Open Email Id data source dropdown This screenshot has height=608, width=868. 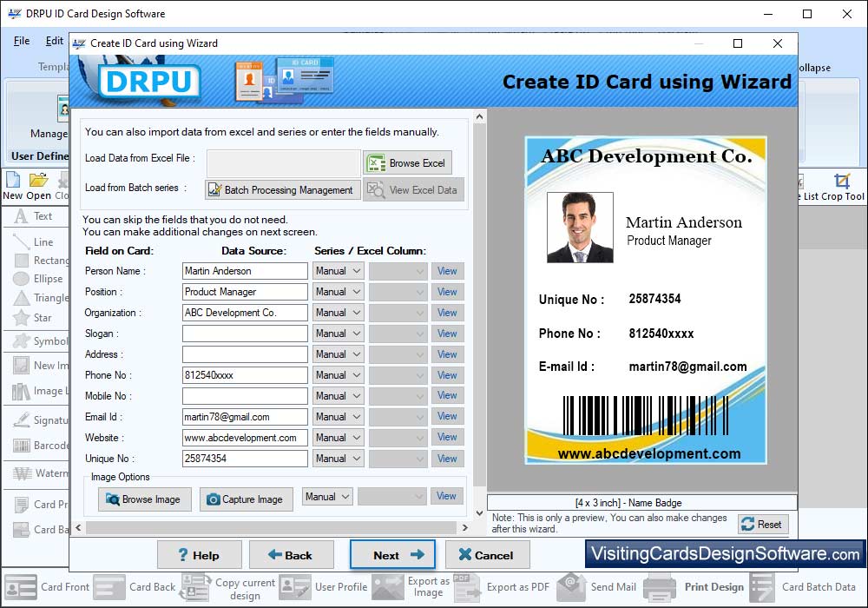[x=339, y=417]
